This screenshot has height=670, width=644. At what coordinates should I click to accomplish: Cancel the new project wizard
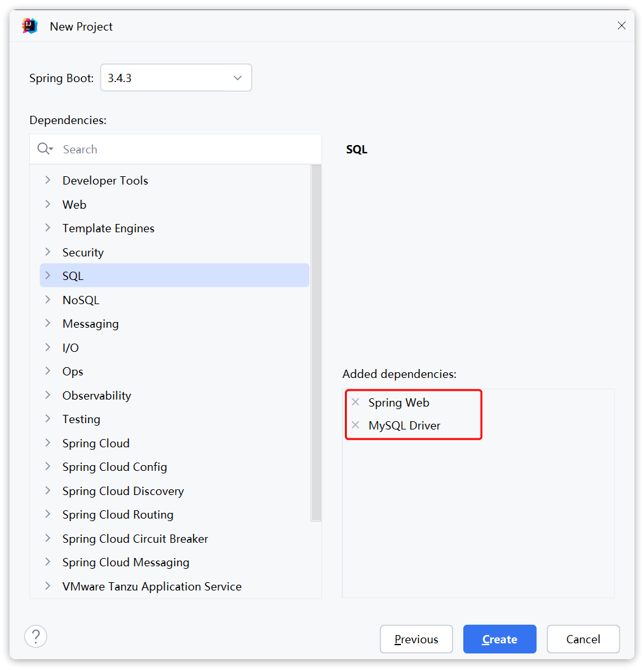coord(583,639)
